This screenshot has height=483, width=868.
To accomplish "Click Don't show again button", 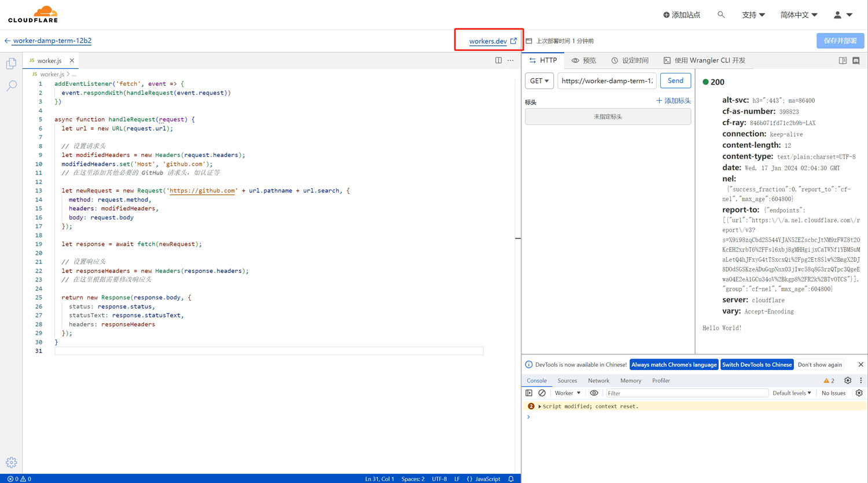I will pyautogui.click(x=819, y=364).
